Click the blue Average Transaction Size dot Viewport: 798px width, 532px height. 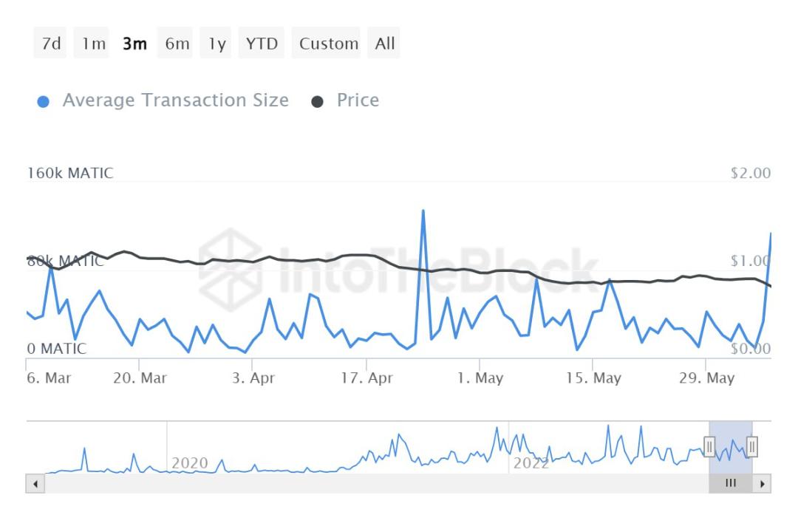pyautogui.click(x=43, y=101)
